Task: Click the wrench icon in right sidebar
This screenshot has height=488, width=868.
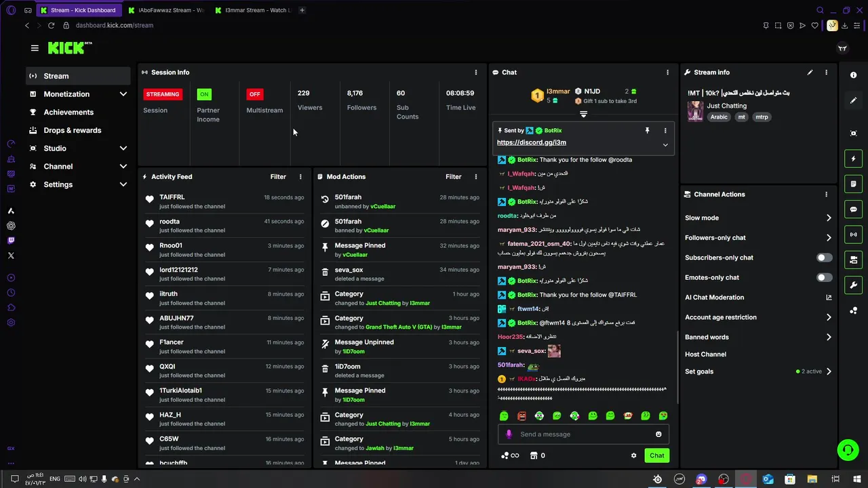Action: 853,285
